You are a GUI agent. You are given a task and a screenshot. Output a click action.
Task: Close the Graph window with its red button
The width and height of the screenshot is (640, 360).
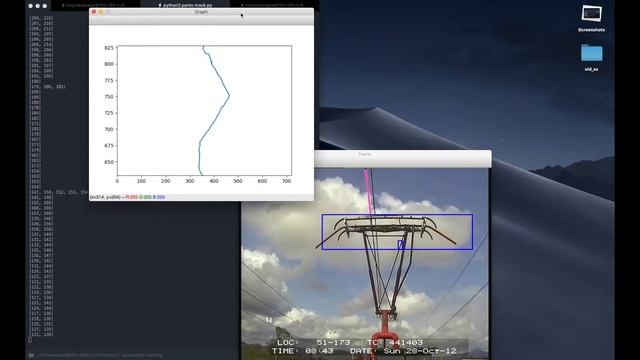[94, 12]
